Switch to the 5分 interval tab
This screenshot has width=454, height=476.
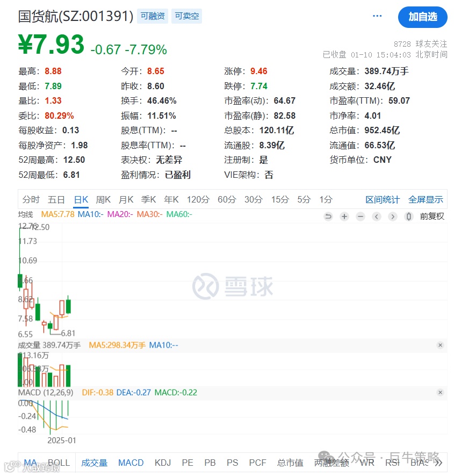tap(304, 199)
